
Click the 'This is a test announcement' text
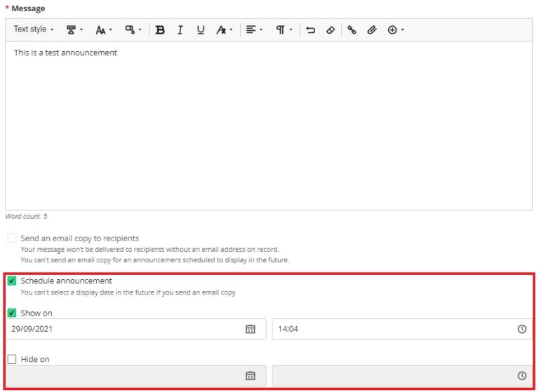[65, 53]
